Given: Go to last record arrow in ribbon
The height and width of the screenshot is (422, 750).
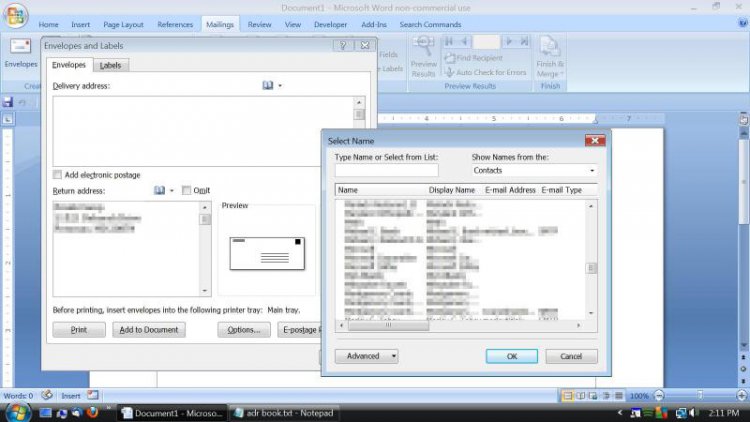Looking at the screenshot, I should 524,42.
